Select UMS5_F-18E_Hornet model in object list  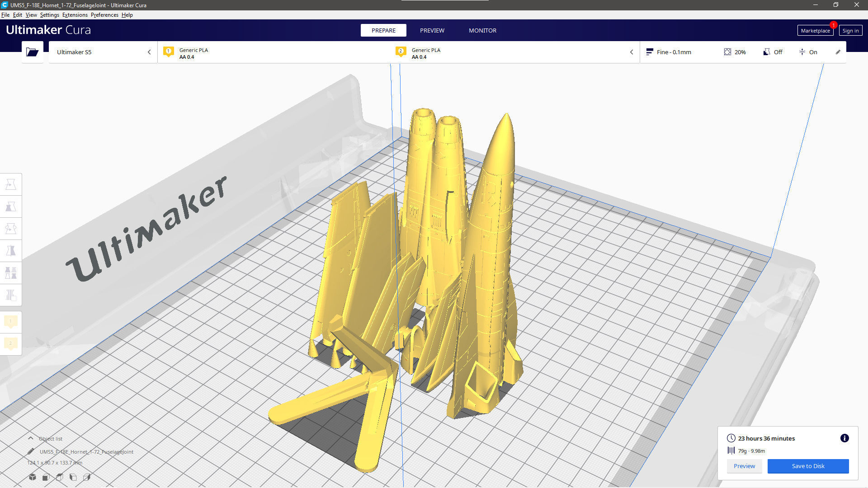(x=86, y=451)
